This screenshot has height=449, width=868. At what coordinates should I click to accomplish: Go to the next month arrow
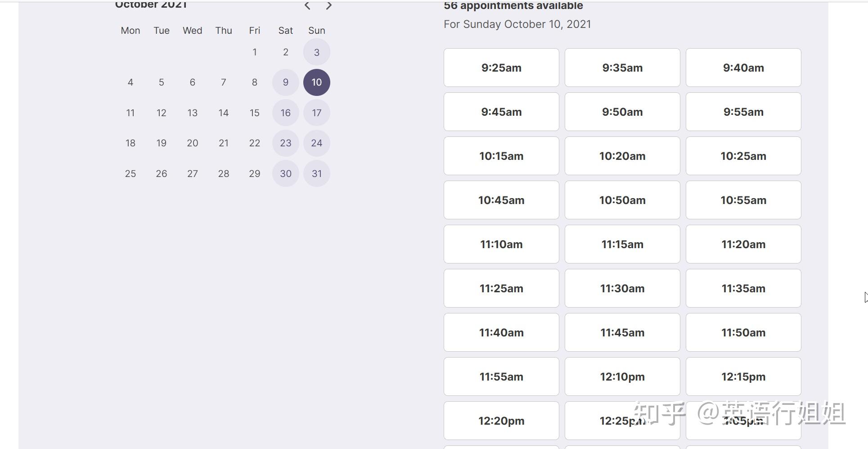(329, 6)
